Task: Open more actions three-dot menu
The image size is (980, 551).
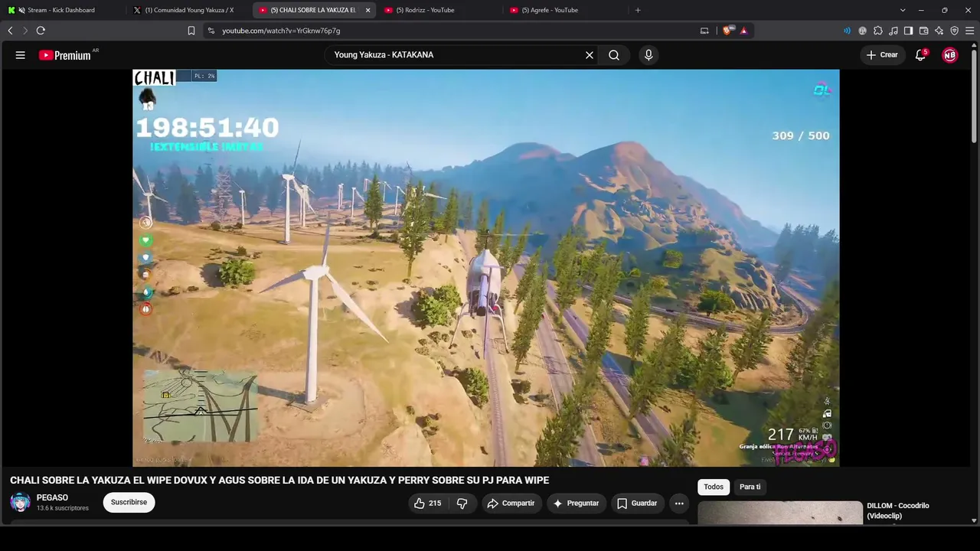Action: tap(679, 503)
